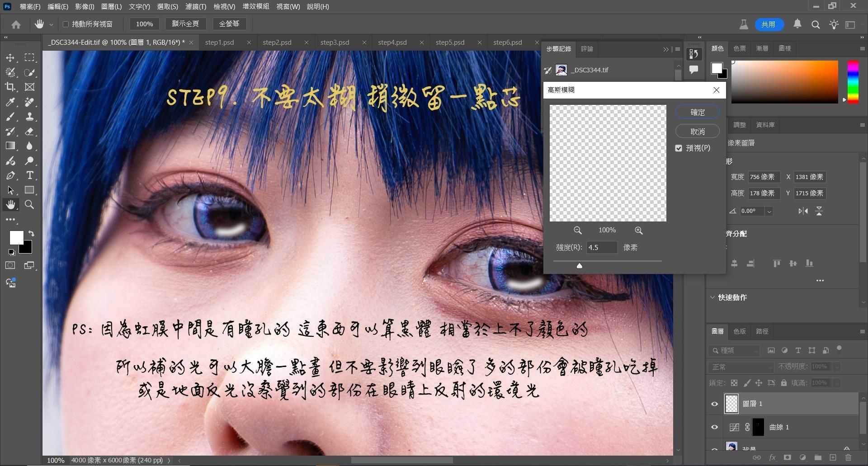Select the Crop tool
The image size is (868, 466).
(10, 87)
